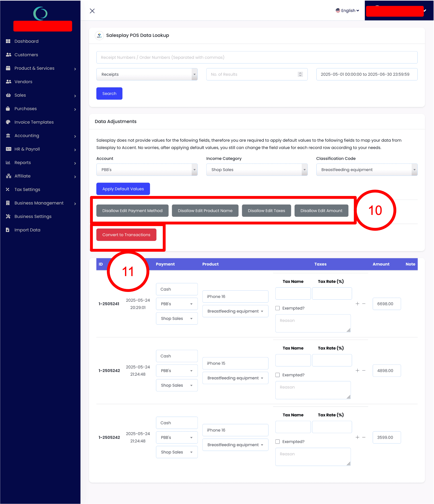
Task: Click the Invoice Templates palette icon
Action: (8, 122)
